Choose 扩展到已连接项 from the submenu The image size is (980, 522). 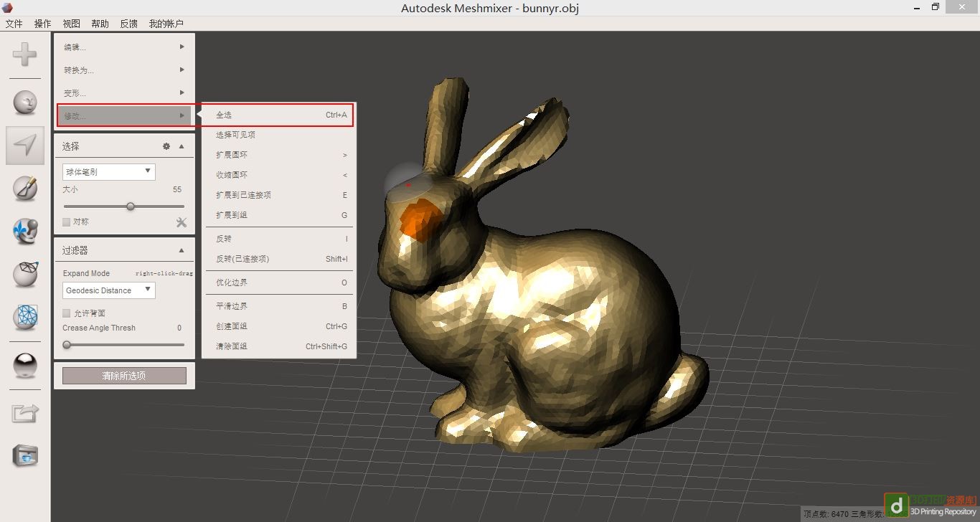pos(281,195)
